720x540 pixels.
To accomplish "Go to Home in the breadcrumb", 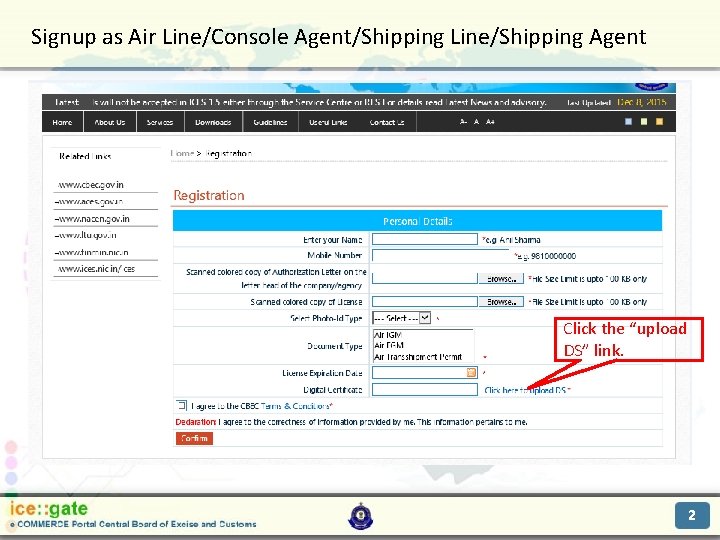I will pos(182,153).
